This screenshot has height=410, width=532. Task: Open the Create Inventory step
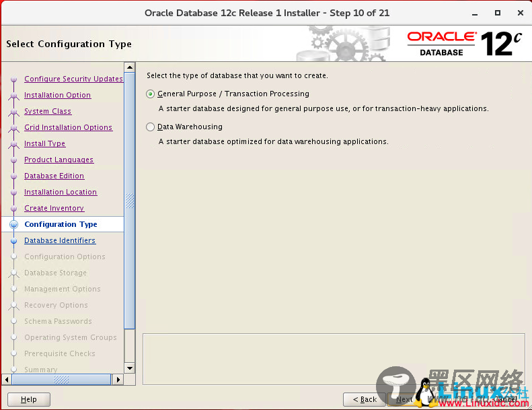click(54, 208)
